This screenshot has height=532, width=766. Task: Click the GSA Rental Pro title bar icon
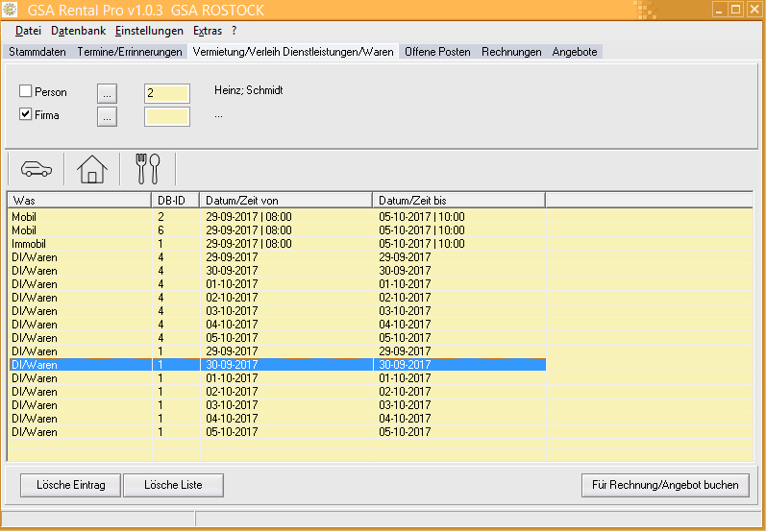12,11
